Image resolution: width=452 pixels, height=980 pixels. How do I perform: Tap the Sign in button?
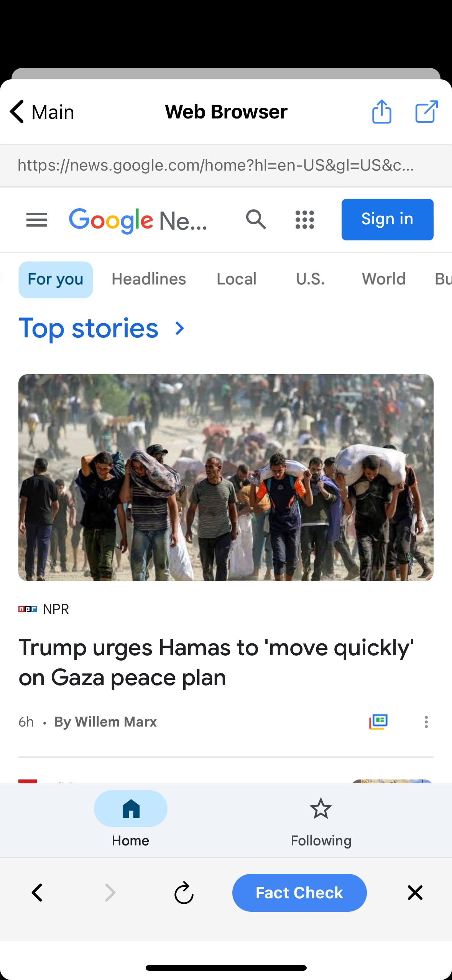point(387,219)
